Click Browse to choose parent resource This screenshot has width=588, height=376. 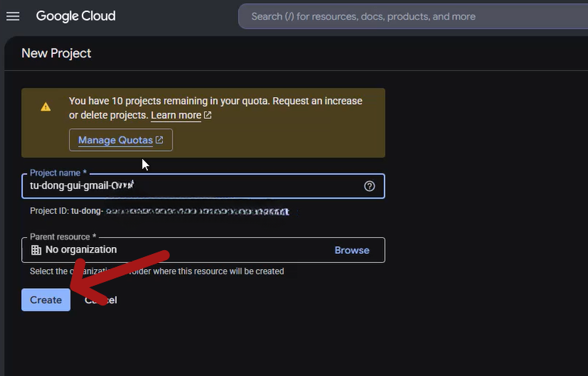(x=352, y=250)
